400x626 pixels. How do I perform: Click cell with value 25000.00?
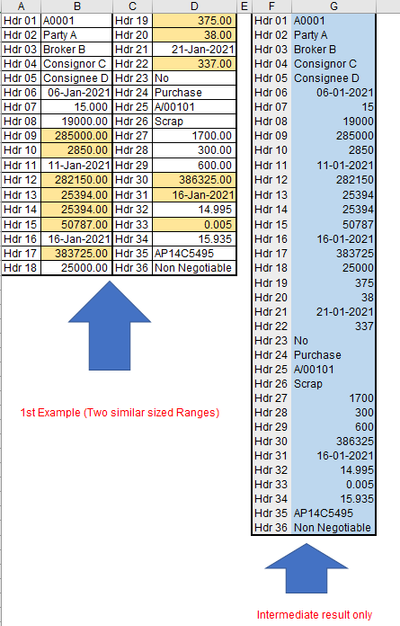click(77, 268)
